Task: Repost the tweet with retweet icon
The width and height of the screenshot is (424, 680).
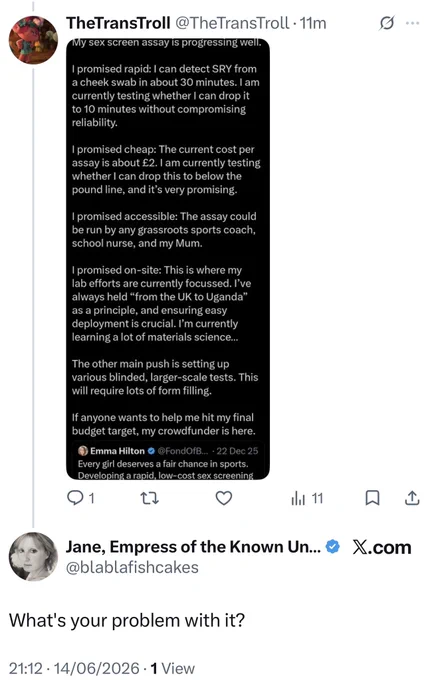Action: point(150,498)
